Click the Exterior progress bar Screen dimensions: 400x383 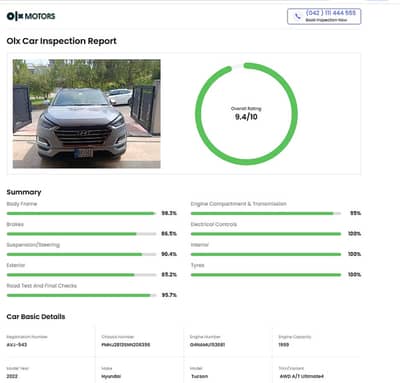click(x=81, y=275)
